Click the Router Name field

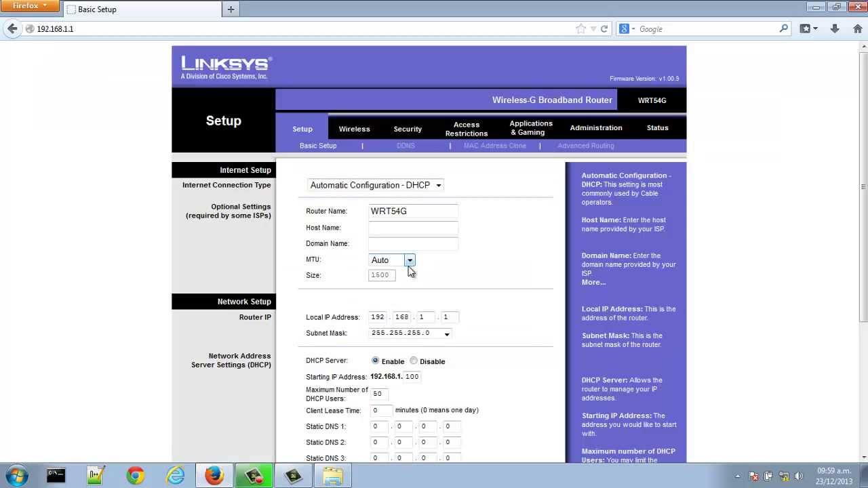[x=413, y=211]
